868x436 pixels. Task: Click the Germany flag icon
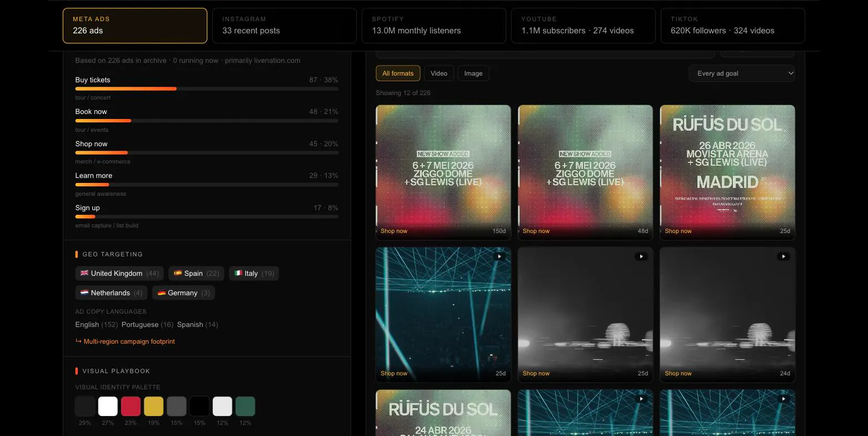162,293
